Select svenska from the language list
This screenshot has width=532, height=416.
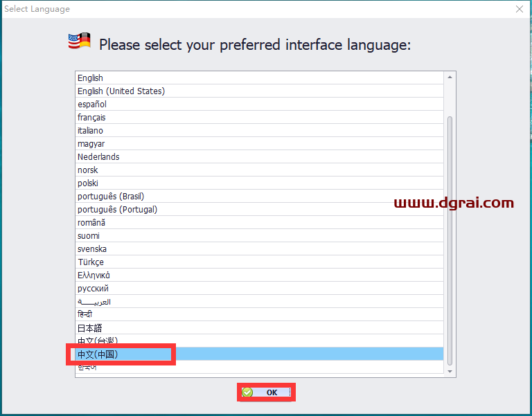click(92, 249)
